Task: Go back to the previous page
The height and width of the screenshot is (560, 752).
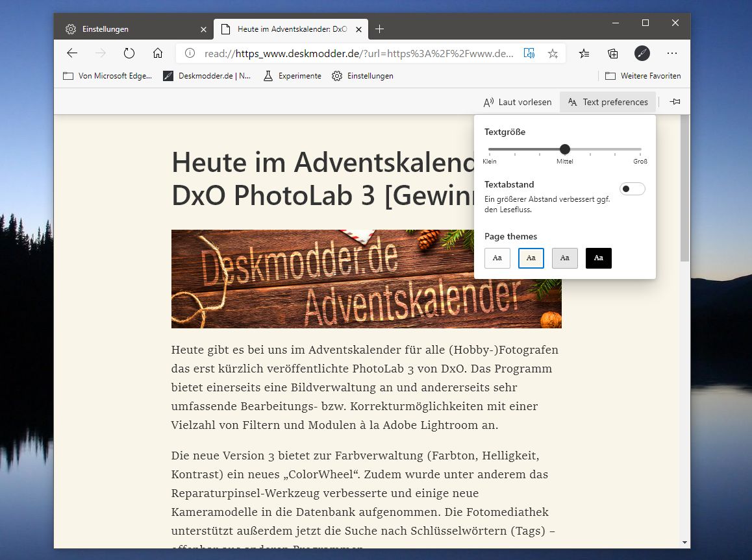Action: (73, 53)
